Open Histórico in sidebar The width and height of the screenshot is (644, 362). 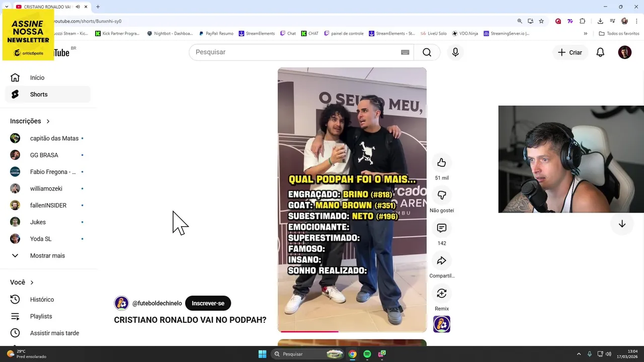[x=48, y=300]
